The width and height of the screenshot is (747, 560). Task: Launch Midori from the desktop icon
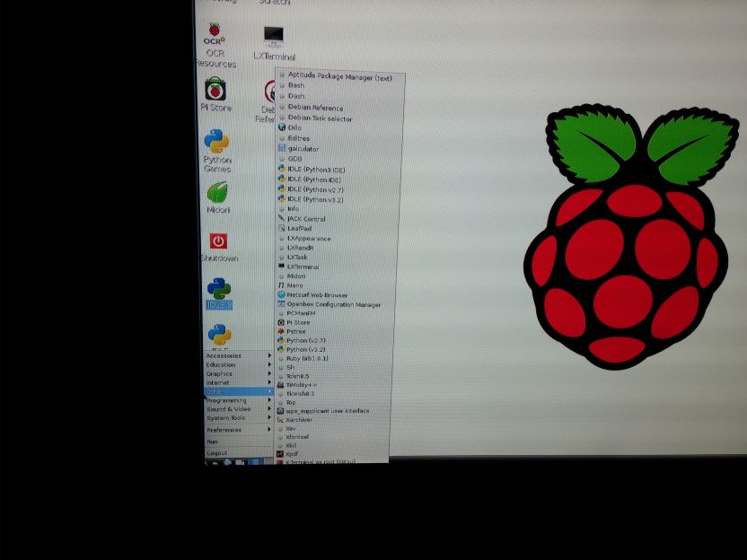[217, 197]
